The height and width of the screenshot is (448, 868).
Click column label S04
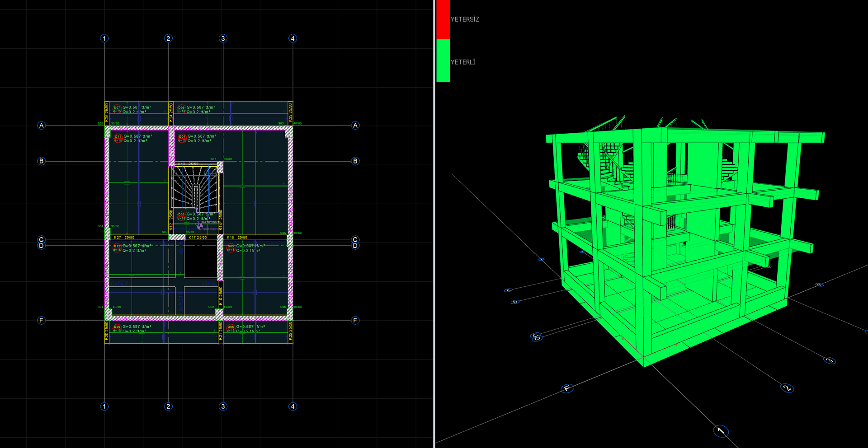[100, 226]
